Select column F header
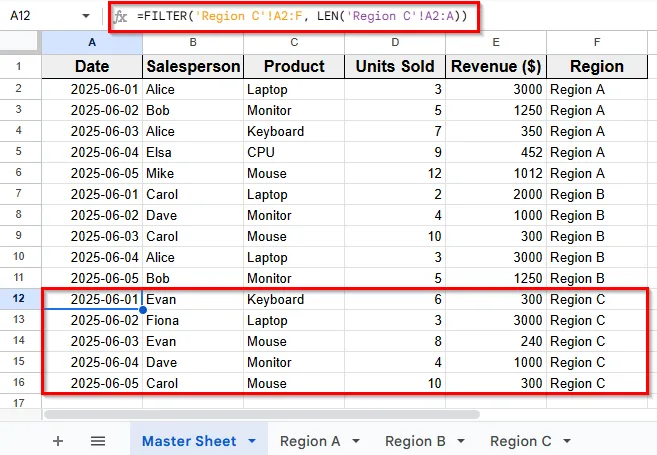The height and width of the screenshot is (455, 657). coord(597,42)
